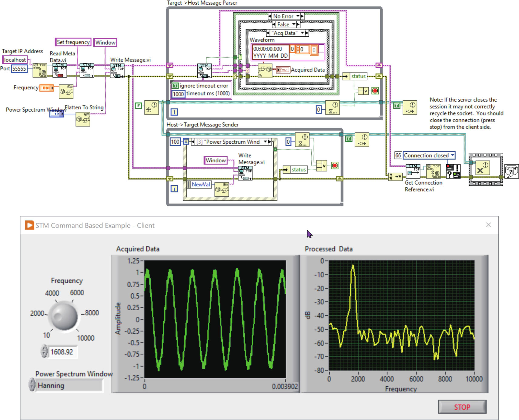Open the "Acq Data" case selector dropdown
Image resolution: width=519 pixels, height=420 pixels.
(303, 33)
